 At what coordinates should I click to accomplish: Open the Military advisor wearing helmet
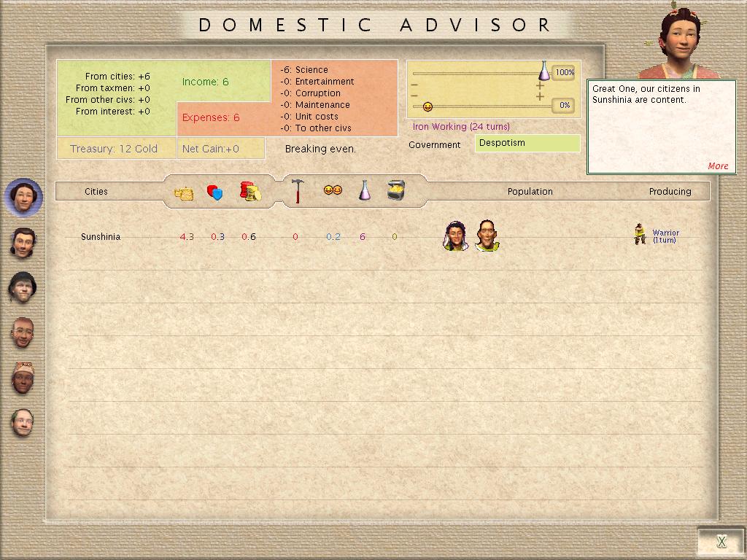point(23,287)
